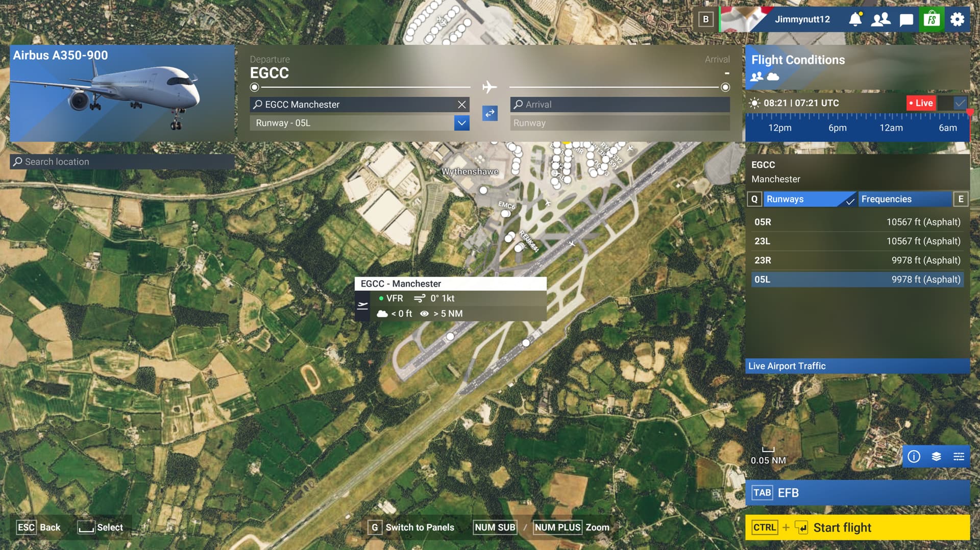
Task: Click the B key profile button
Action: pyautogui.click(x=706, y=19)
